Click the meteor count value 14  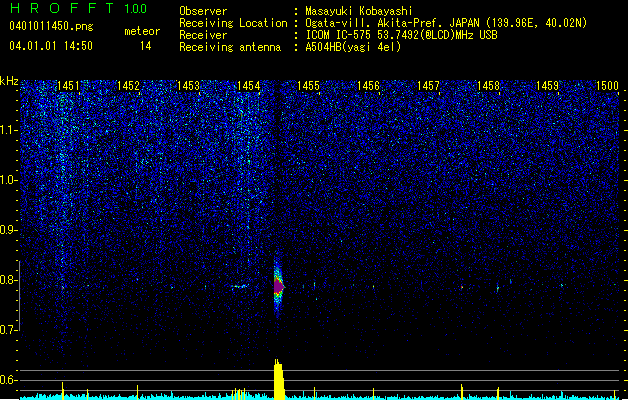pyautogui.click(x=146, y=46)
